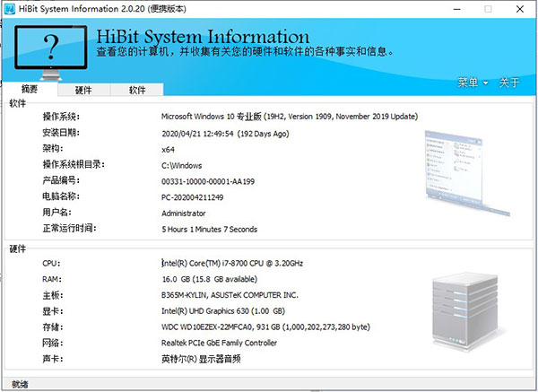Click the 电脑名称 label
This screenshot has height=392, width=538.
[61, 196]
